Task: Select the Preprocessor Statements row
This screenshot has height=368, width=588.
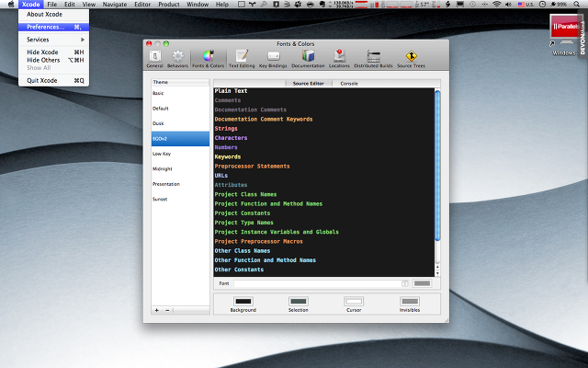Action: click(324, 166)
